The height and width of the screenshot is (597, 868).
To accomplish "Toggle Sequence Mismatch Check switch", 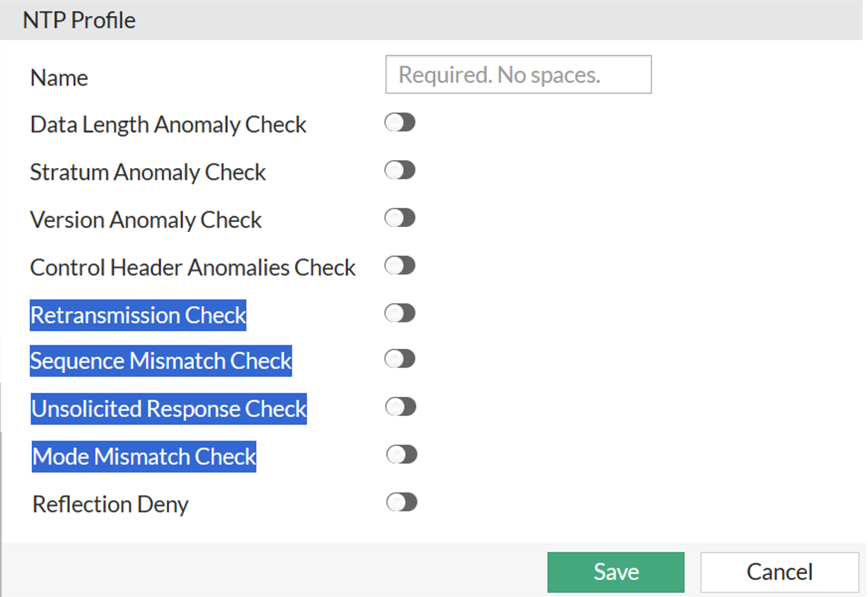I will click(x=400, y=359).
